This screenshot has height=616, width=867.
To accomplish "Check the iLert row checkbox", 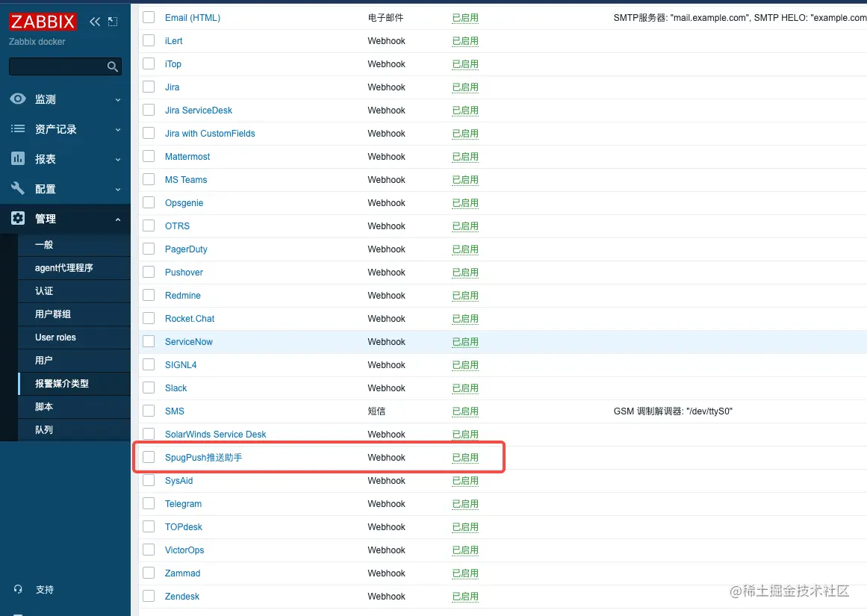I will tap(149, 40).
